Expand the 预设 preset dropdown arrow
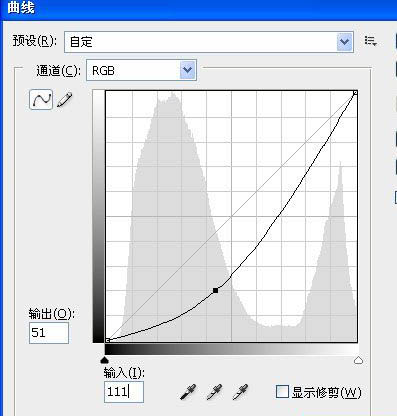Viewport: 397px width, 416px height. 345,42
